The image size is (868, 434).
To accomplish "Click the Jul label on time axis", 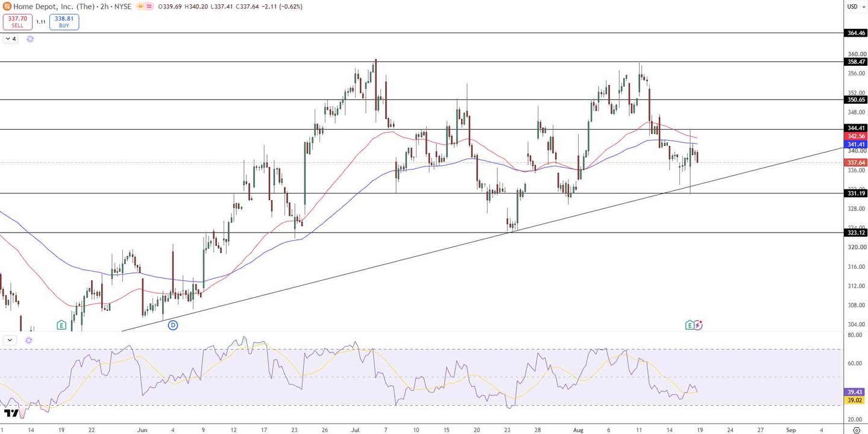I will coord(355,430).
